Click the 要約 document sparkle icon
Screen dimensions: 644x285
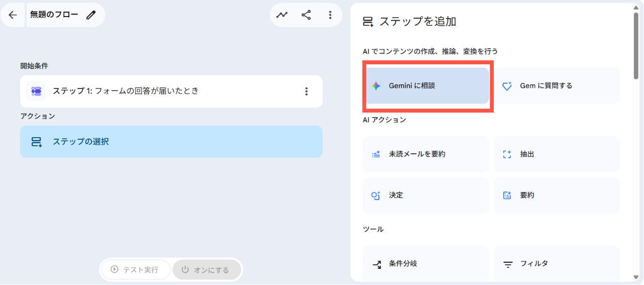507,196
